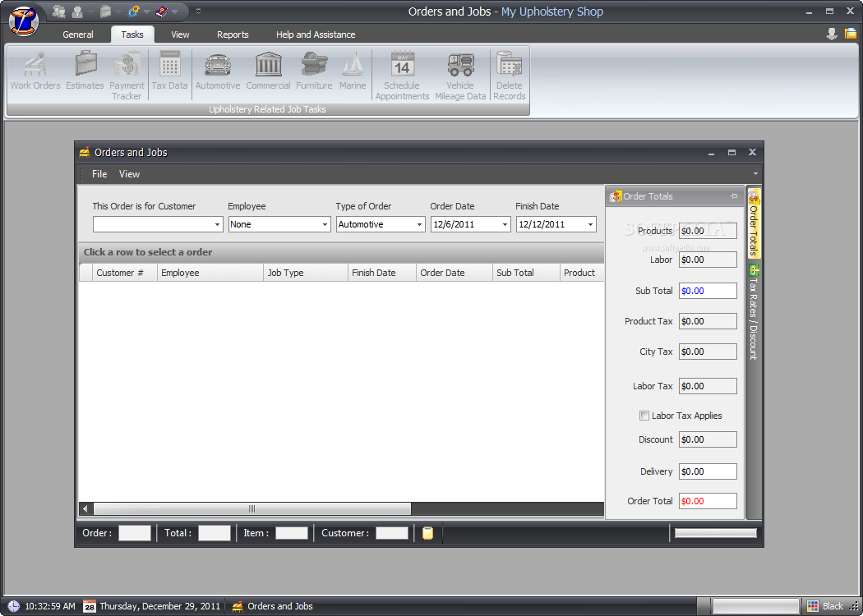863x616 pixels.
Task: Select Marine sailboat job task icon
Action: (x=353, y=71)
